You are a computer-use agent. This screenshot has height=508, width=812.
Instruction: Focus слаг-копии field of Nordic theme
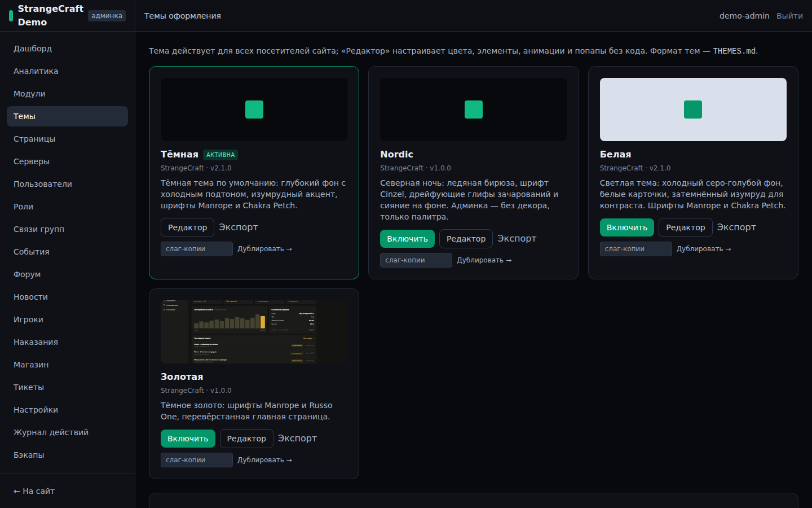click(x=416, y=260)
